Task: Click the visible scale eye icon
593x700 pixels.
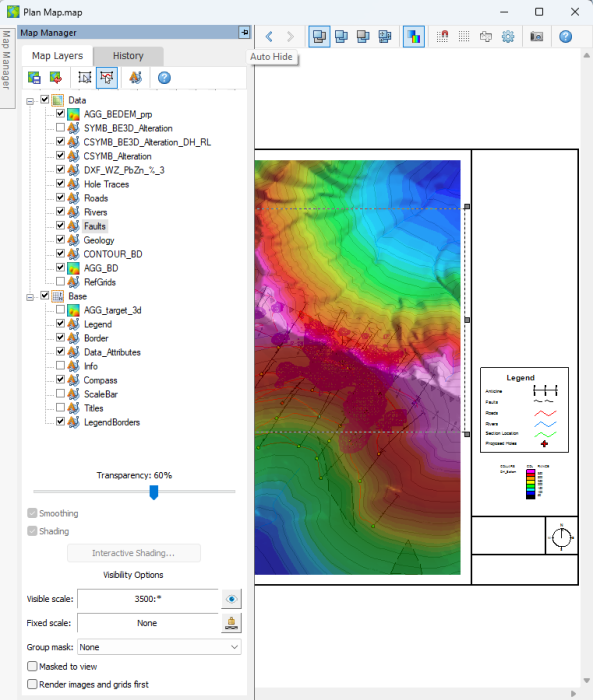Action: [231, 599]
